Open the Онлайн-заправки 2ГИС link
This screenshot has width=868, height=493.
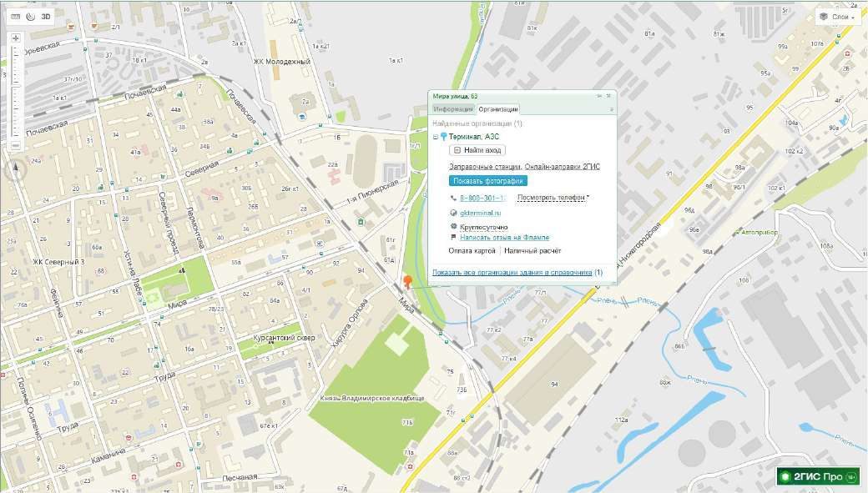(x=563, y=167)
